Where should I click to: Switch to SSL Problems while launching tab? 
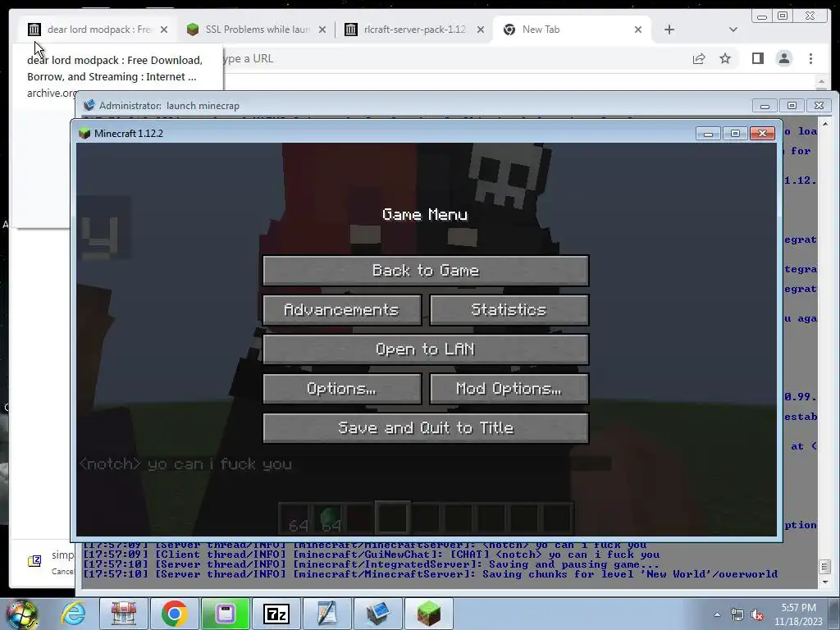(x=256, y=30)
